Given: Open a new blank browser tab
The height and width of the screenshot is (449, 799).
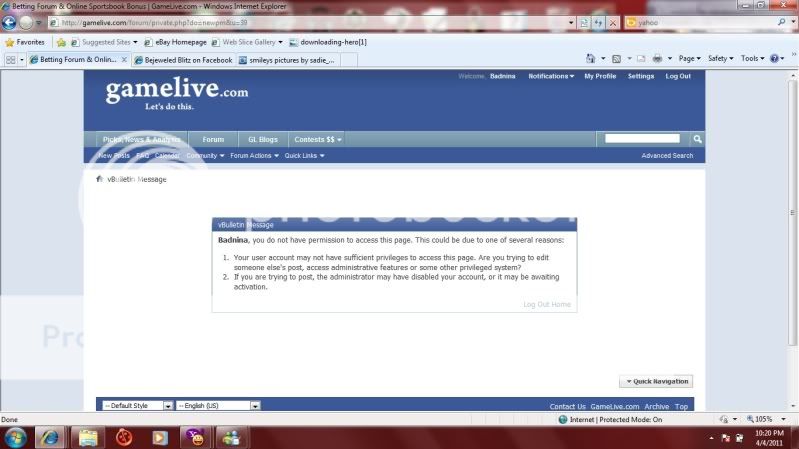Looking at the screenshot, I should [x=349, y=60].
